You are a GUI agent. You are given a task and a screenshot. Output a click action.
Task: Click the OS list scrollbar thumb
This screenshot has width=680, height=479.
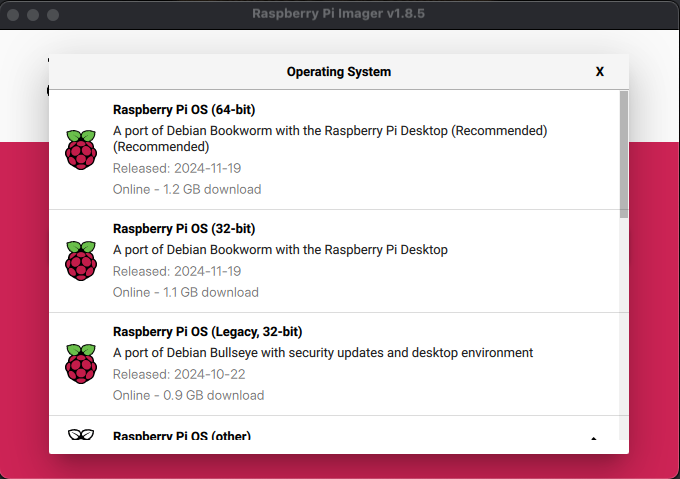point(624,154)
